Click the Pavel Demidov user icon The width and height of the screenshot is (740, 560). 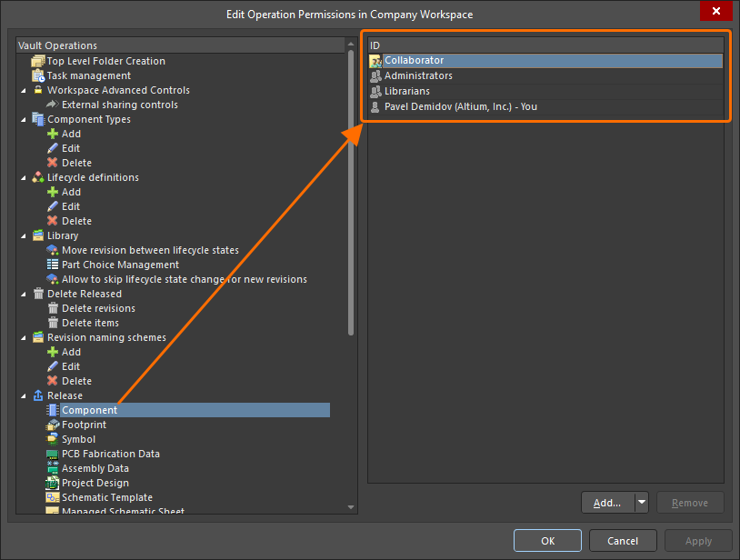pyautogui.click(x=375, y=107)
